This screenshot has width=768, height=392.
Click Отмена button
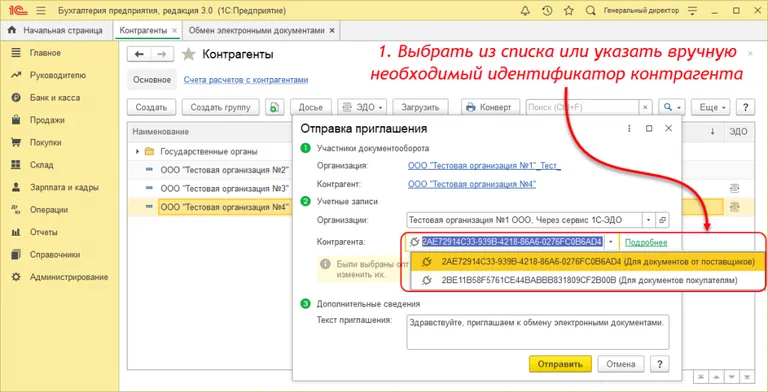pyautogui.click(x=621, y=364)
